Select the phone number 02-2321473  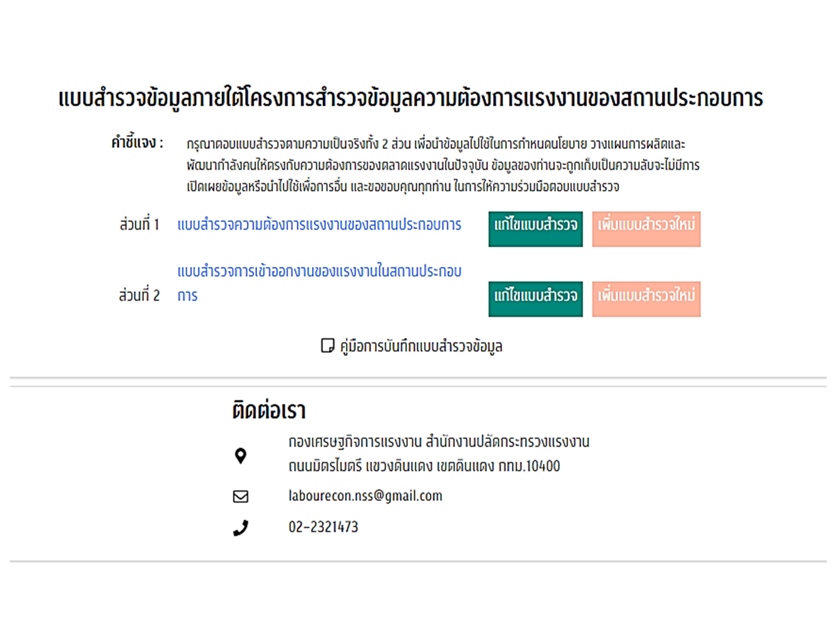click(x=323, y=527)
